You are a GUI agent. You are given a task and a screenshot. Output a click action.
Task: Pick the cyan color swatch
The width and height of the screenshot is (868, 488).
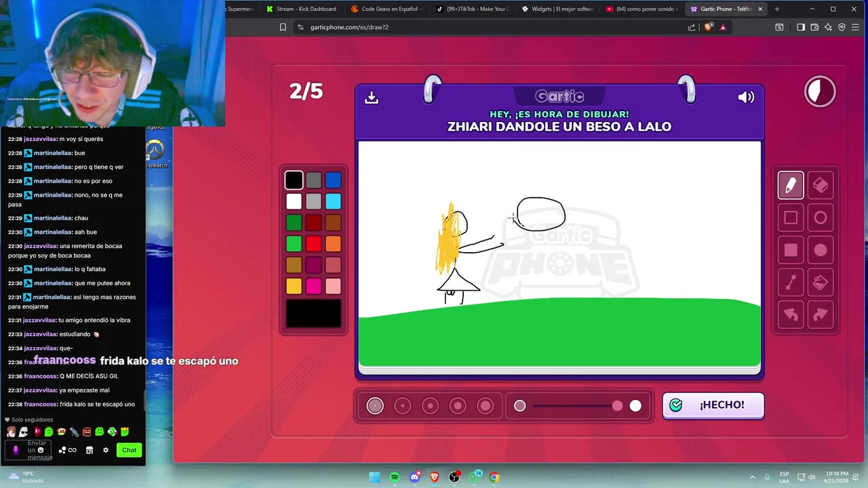point(333,201)
